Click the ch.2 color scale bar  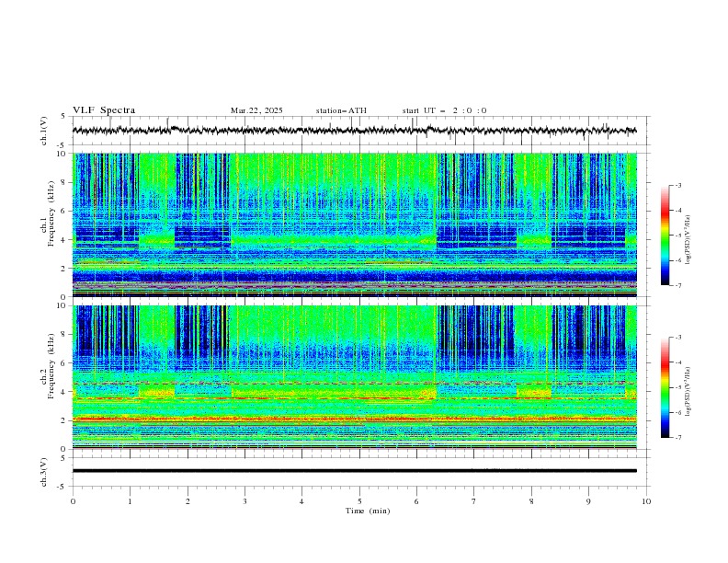tap(665, 387)
